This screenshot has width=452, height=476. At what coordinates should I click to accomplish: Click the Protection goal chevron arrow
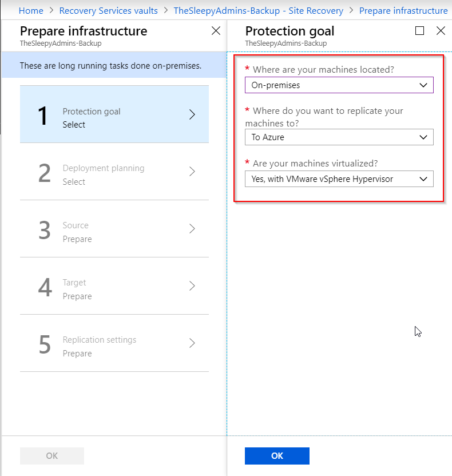coord(192,114)
